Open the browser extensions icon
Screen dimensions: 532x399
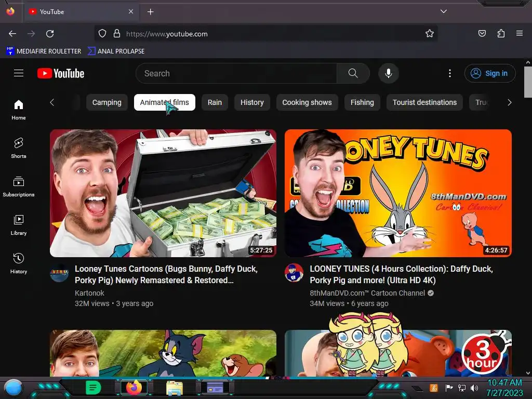[501, 34]
